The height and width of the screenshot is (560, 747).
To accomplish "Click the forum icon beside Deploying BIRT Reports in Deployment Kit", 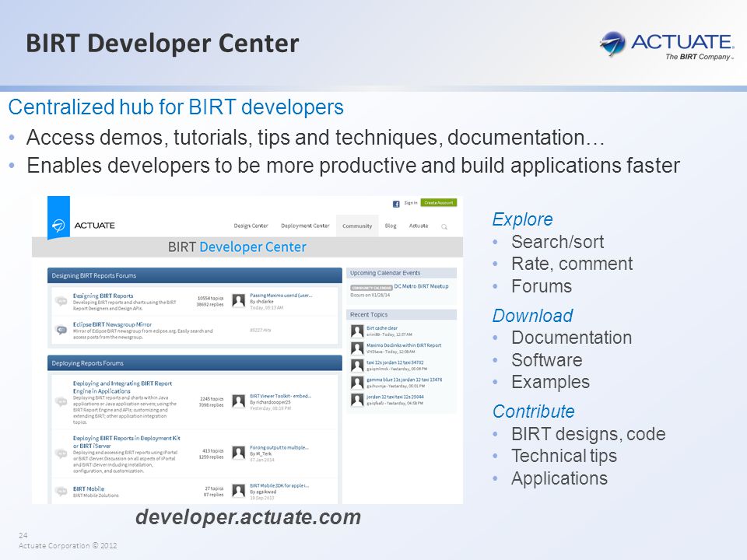I will pos(61,453).
